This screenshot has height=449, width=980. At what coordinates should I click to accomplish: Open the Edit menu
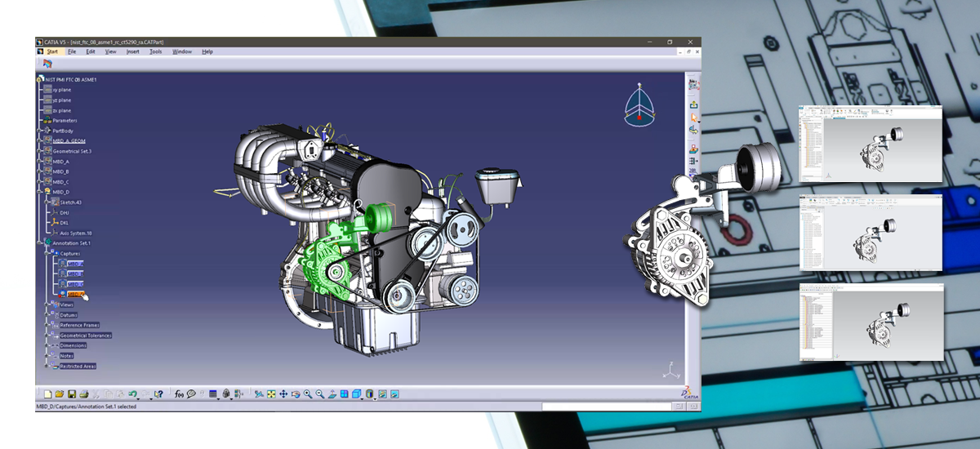click(x=91, y=51)
